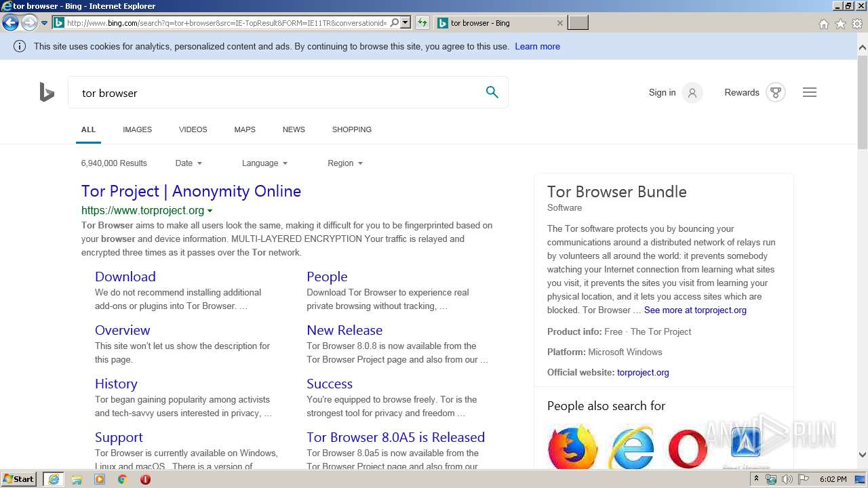Open 'Tor Project | Anonymity Online' result
The image size is (868, 488).
(x=191, y=191)
